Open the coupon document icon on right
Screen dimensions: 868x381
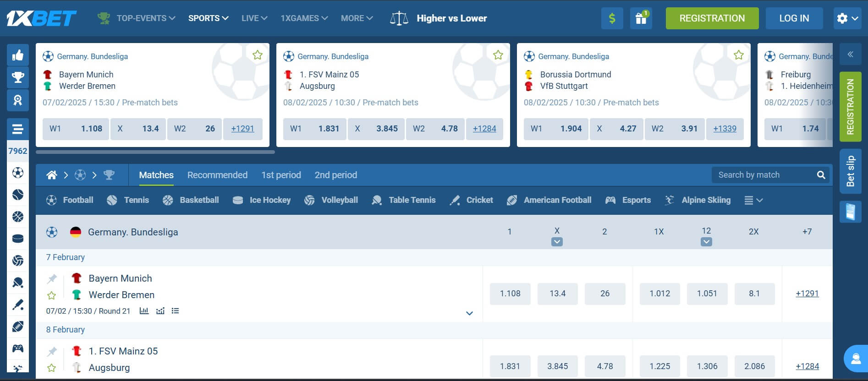(x=850, y=212)
